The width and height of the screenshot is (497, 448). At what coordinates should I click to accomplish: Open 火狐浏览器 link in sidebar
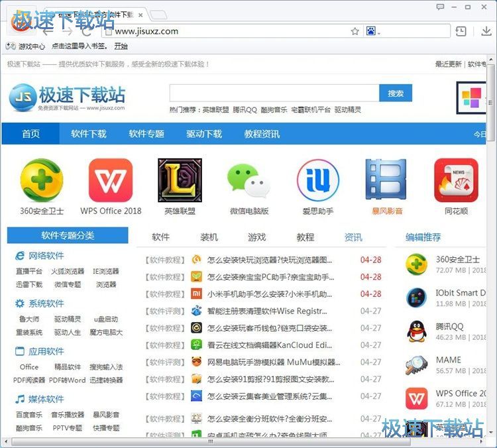(68, 271)
